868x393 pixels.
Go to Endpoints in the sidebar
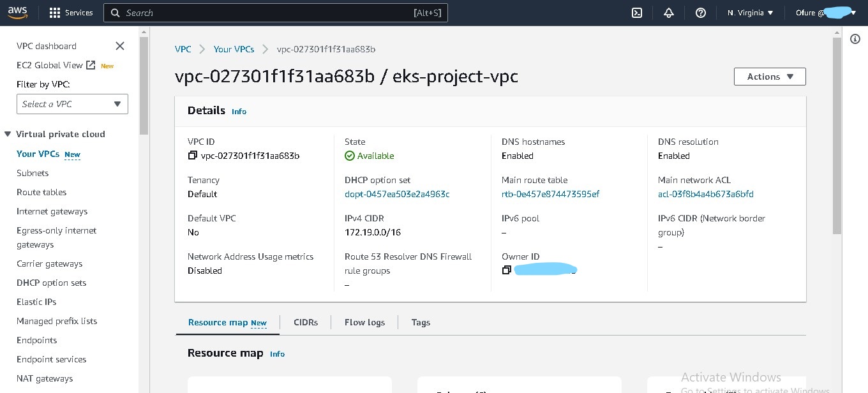click(x=37, y=340)
